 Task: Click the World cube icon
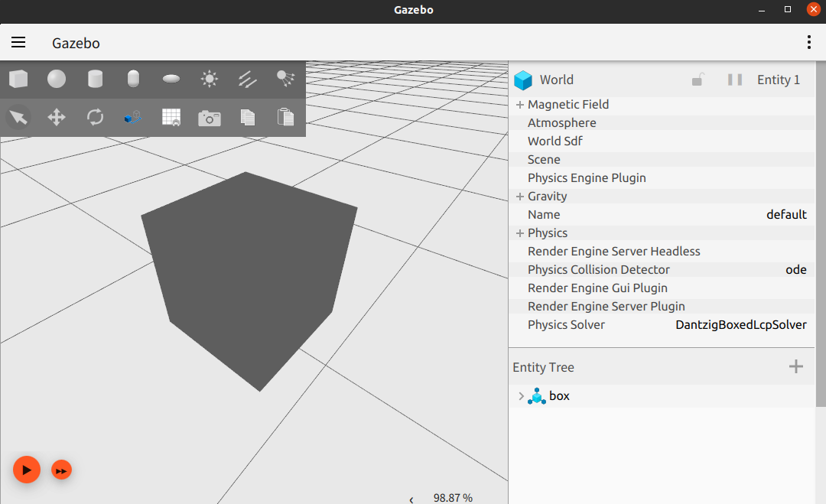pyautogui.click(x=523, y=80)
